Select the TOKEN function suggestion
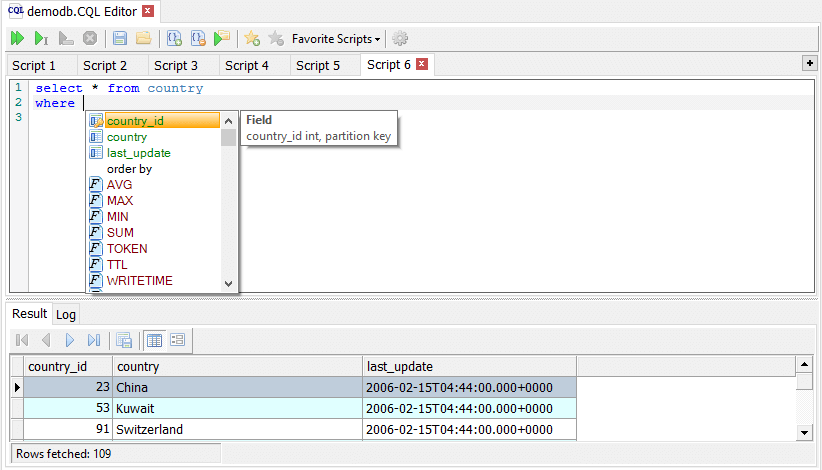The height and width of the screenshot is (470, 822). [127, 249]
